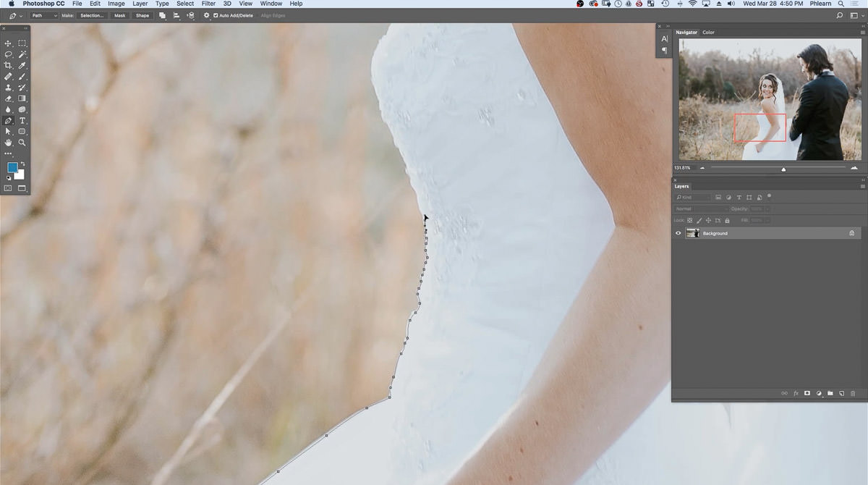Select the Type tool
The height and width of the screenshot is (485, 868).
coord(22,121)
